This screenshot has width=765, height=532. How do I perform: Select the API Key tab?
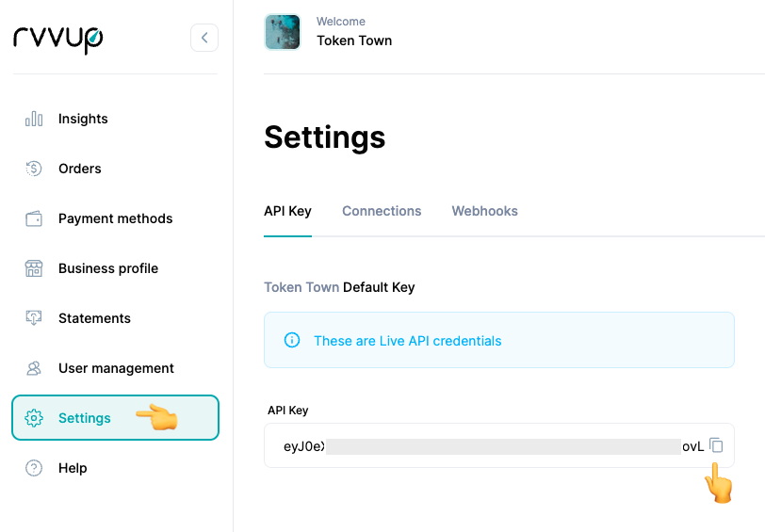(x=287, y=211)
